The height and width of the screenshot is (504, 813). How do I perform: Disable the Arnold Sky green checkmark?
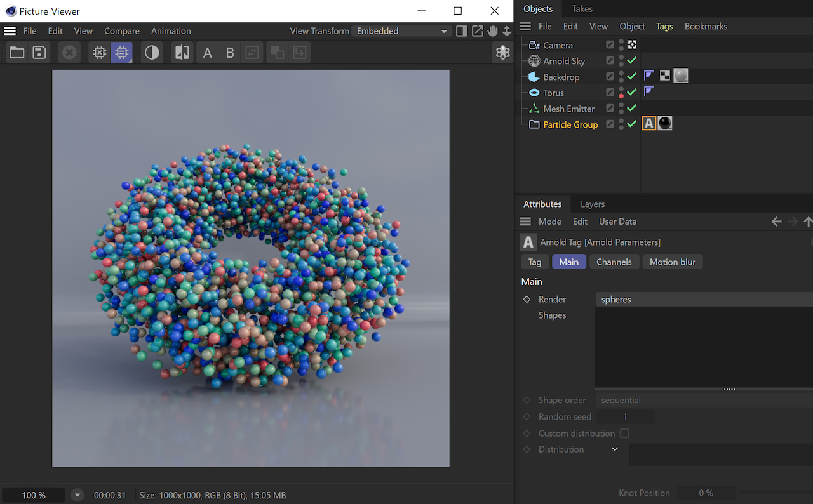coord(631,61)
